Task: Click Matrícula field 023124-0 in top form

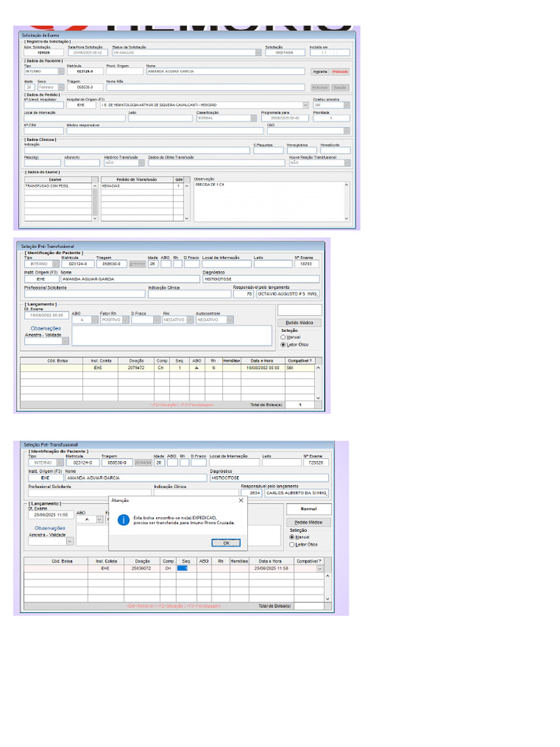Action: (x=85, y=71)
